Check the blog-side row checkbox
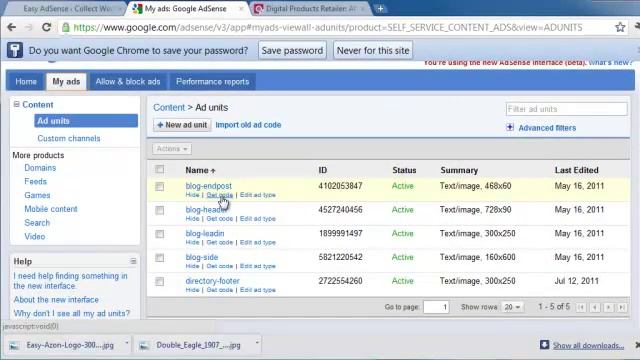 click(160, 258)
